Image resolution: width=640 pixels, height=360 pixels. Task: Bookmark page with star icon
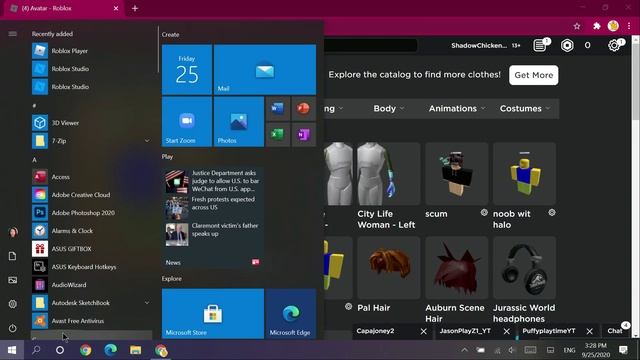(577, 26)
